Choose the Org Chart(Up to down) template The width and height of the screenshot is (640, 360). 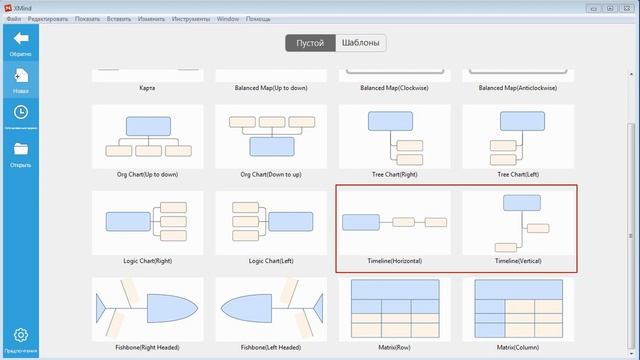pos(148,136)
